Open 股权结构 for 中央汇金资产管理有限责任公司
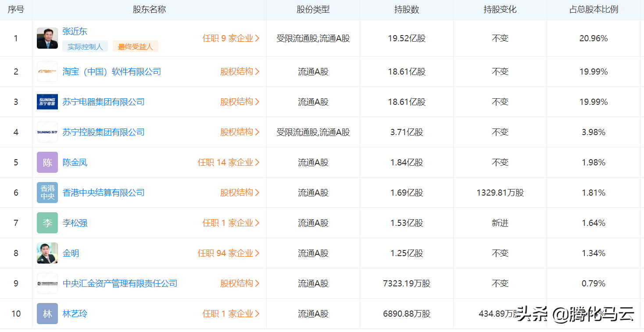This screenshot has height=332, width=644. pos(240,283)
